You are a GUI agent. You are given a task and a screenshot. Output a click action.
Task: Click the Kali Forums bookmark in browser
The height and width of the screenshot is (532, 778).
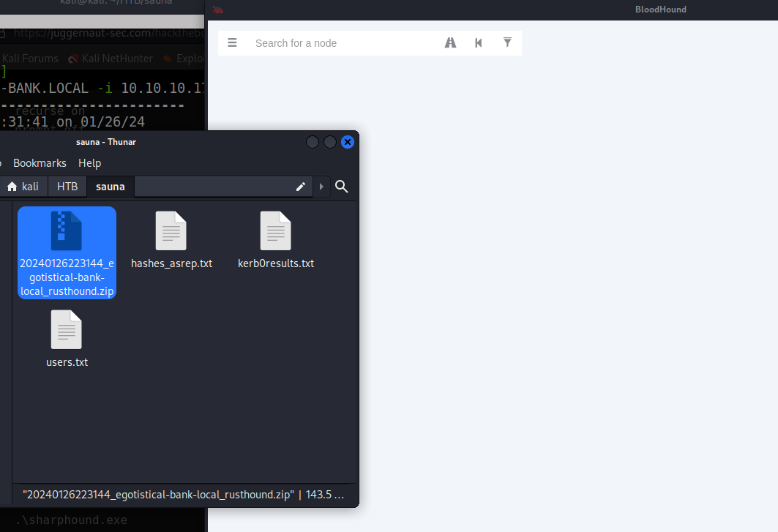(30, 59)
